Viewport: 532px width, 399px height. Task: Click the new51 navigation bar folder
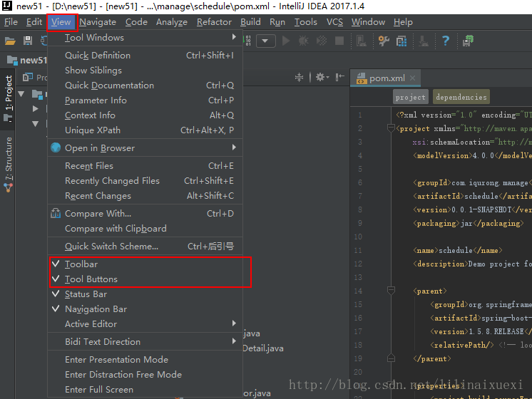(x=26, y=61)
